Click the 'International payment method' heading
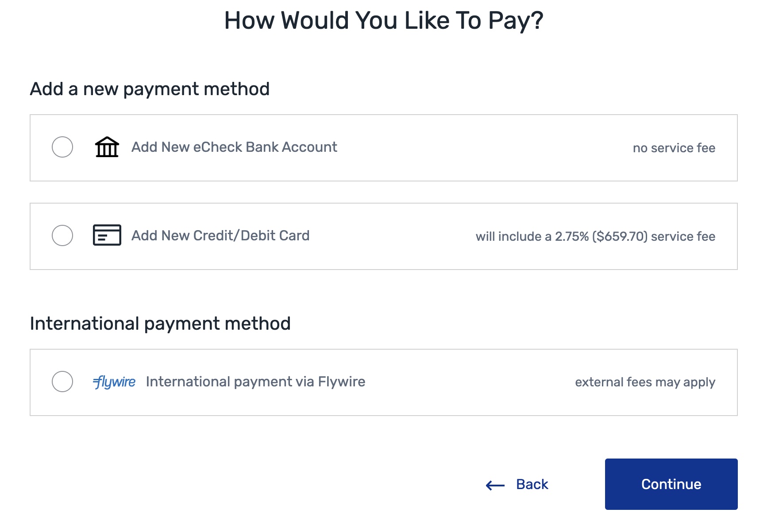Image resolution: width=779 pixels, height=532 pixels. (160, 324)
